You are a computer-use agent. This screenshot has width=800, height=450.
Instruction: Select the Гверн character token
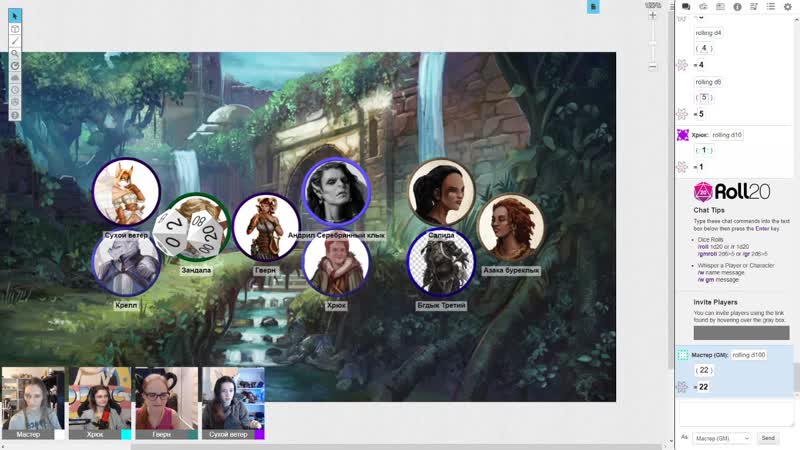266,227
